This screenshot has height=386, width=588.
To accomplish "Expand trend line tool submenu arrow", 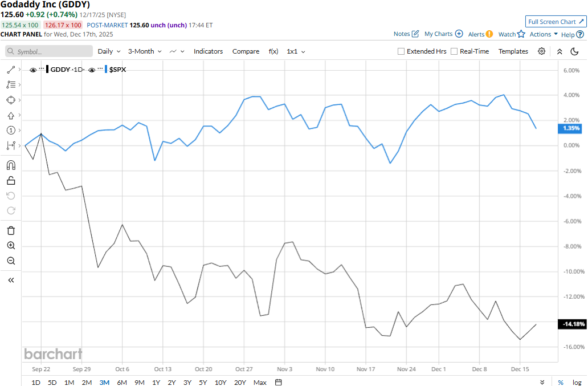I will tap(19, 70).
